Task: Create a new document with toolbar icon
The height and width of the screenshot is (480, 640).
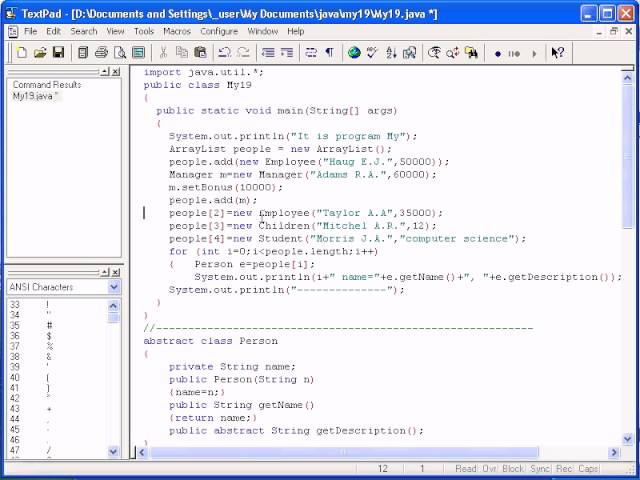Action: 22,53
